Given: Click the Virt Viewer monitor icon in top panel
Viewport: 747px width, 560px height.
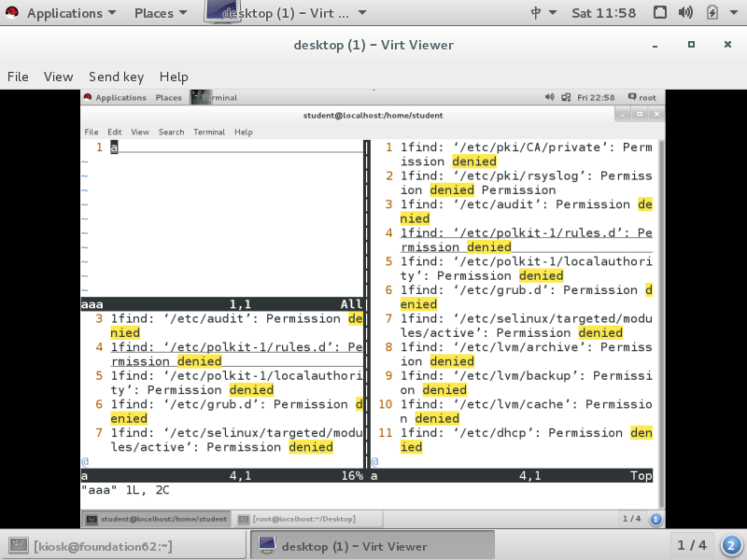Looking at the screenshot, I should pos(221,11).
